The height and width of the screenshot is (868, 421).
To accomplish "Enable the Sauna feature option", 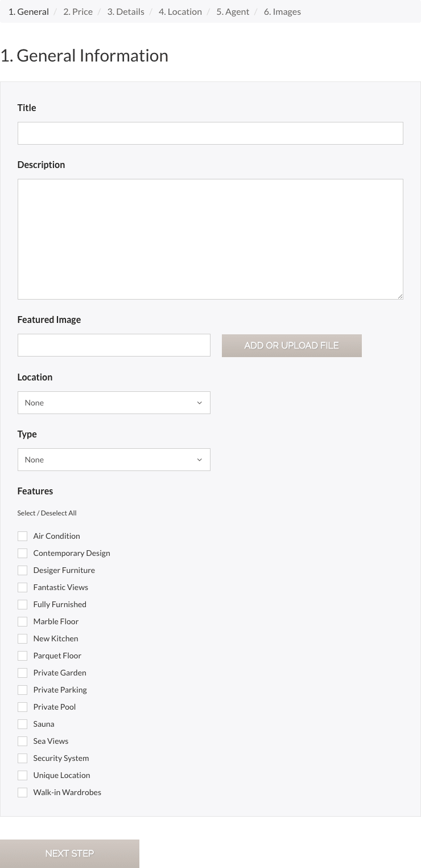I will tap(22, 724).
